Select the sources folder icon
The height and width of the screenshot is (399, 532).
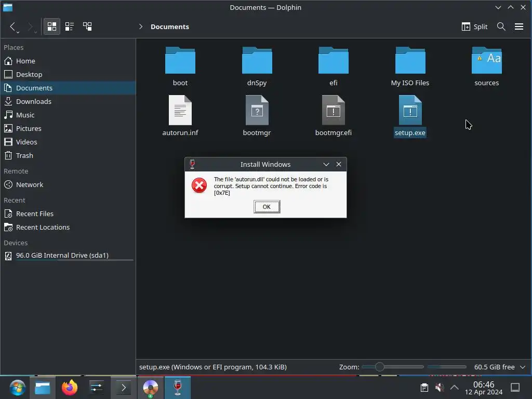(x=486, y=60)
